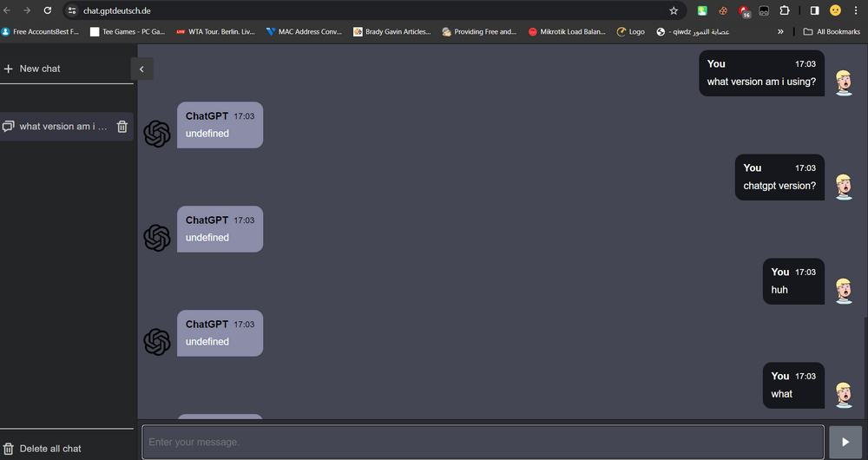The width and height of the screenshot is (868, 460).
Task: Click the trash icon next to Delete all chat
Action: [x=9, y=449]
